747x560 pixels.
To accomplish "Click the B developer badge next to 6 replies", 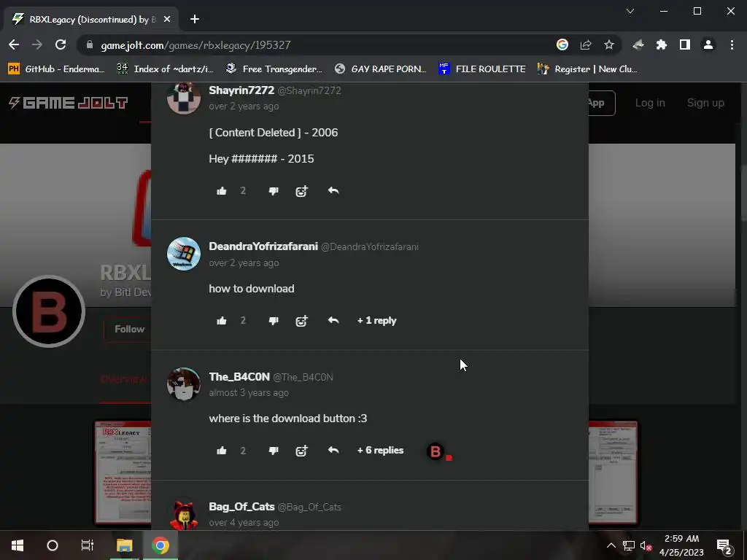I will (435, 451).
